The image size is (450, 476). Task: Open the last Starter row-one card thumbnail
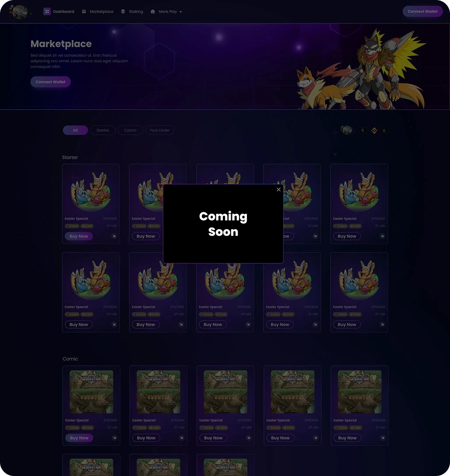pyautogui.click(x=359, y=191)
